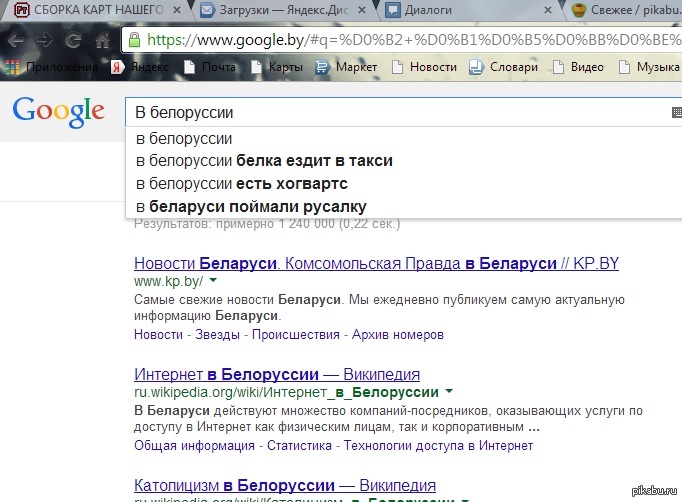Open the Приложения apps bookmark icon

coord(14,67)
